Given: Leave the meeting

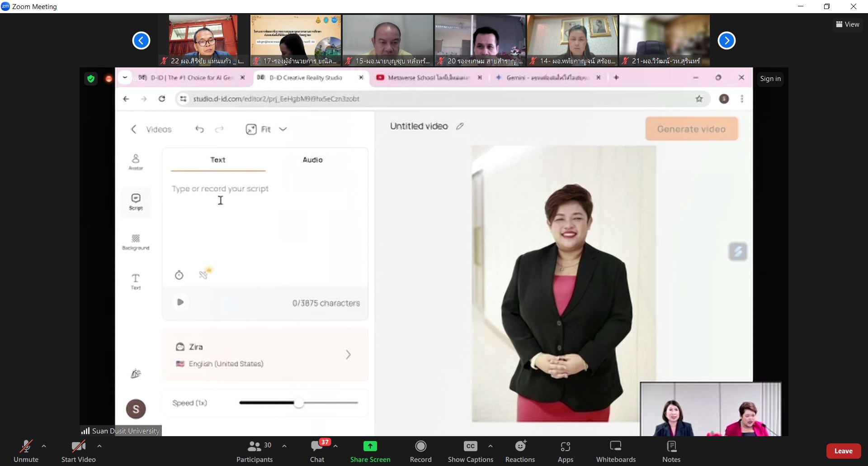Looking at the screenshot, I should point(843,451).
